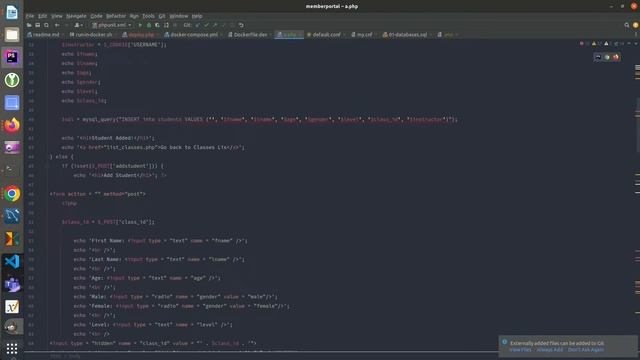The width and height of the screenshot is (640, 360).
Task: Click the Reload from disk toolbar icon
Action: 46,25
